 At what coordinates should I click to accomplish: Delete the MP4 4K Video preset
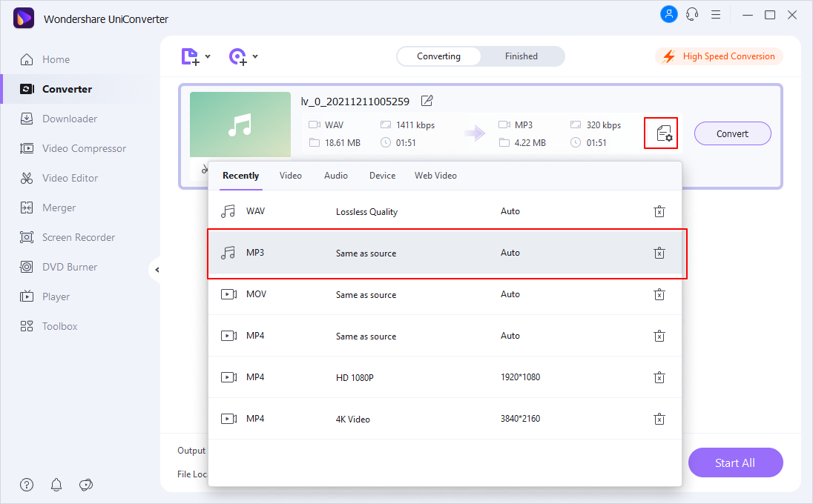tap(659, 419)
